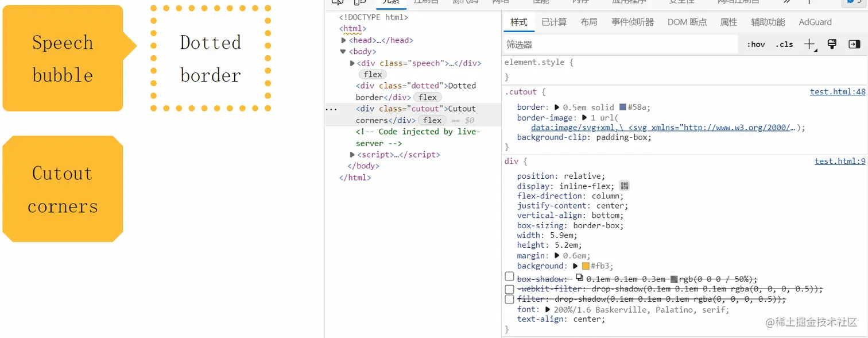868x338 pixels.
Task: Enable the -webkit-filter declaration checkbox
Action: (x=509, y=289)
